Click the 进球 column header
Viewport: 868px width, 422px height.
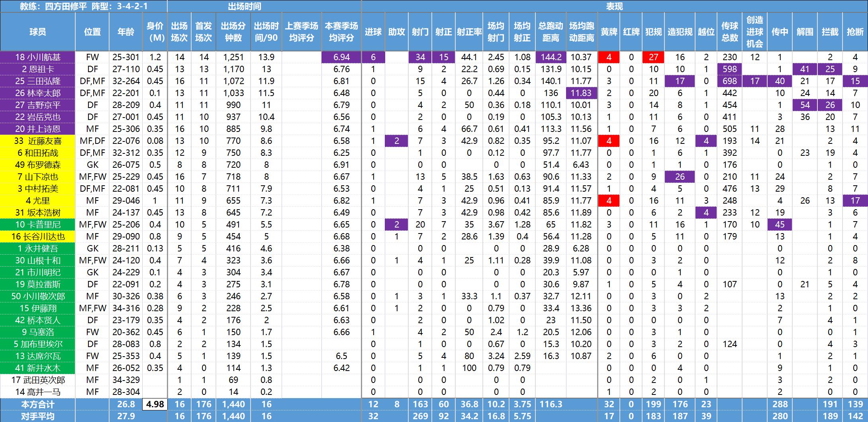(x=373, y=32)
